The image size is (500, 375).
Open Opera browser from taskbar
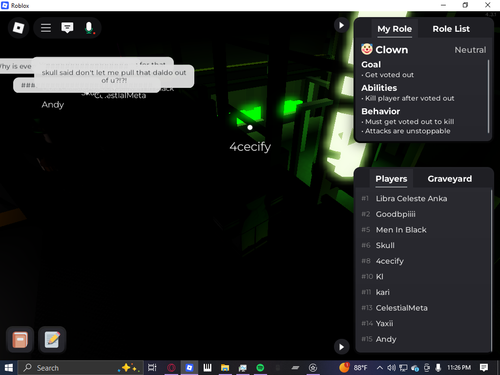pyautogui.click(x=171, y=368)
